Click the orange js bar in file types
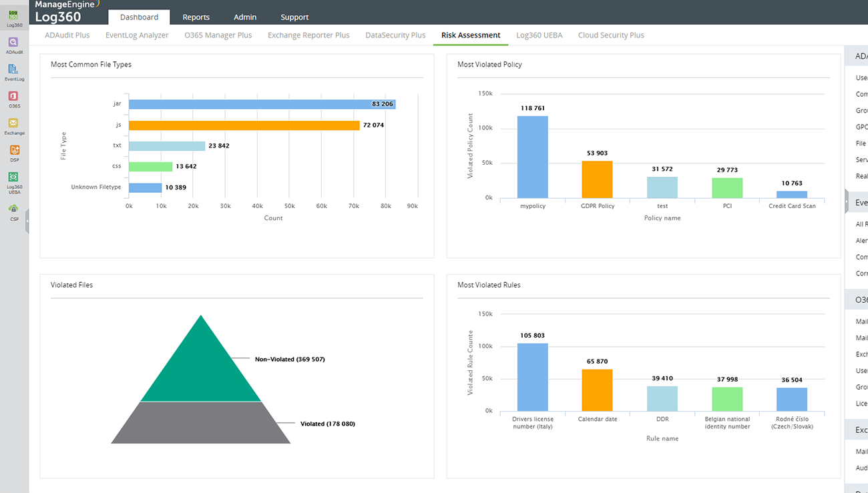The image size is (868, 493). [244, 125]
